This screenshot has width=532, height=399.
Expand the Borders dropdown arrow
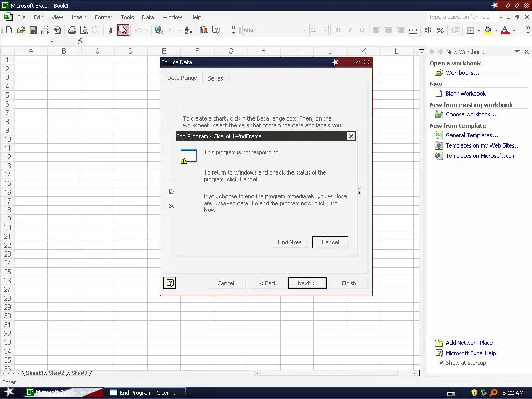pyautogui.click(x=478, y=30)
